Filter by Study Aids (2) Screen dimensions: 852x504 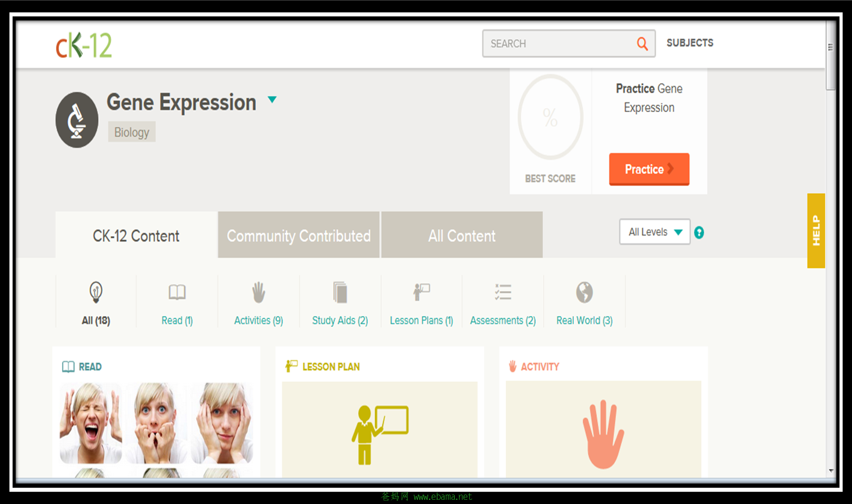point(340,321)
